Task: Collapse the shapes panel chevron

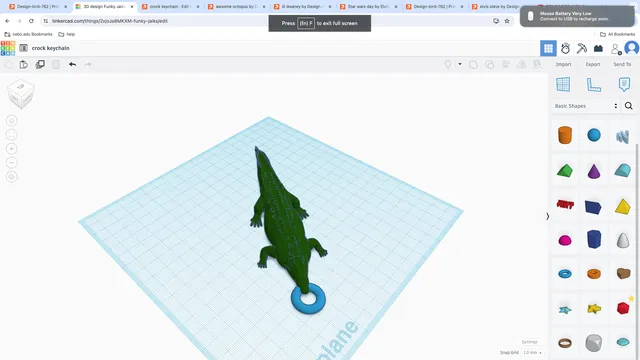Action: coord(547,216)
